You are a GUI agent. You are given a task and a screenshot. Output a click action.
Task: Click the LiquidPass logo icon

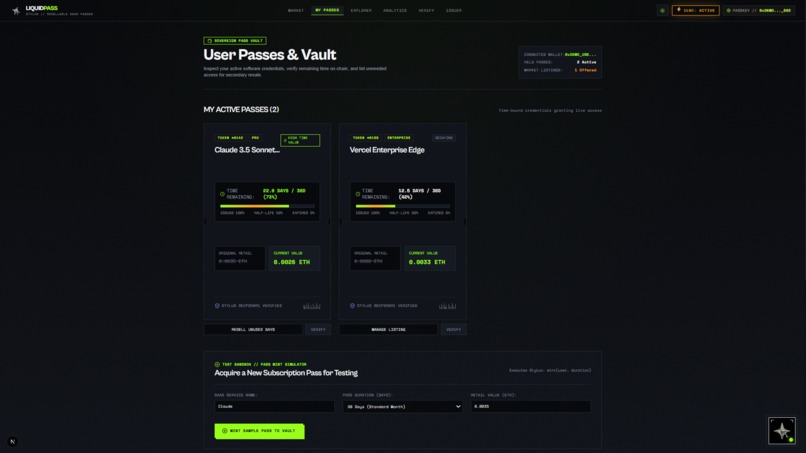(x=16, y=11)
